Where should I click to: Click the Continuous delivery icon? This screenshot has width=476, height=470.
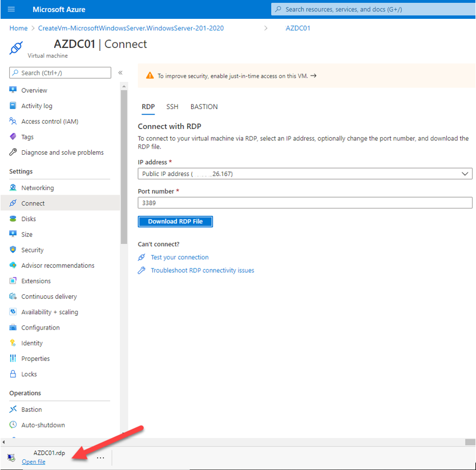[x=13, y=296]
